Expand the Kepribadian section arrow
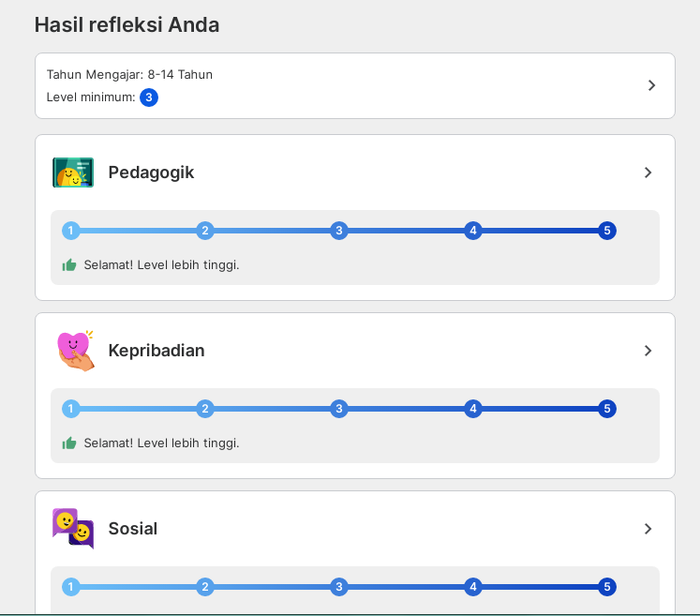 tap(648, 351)
